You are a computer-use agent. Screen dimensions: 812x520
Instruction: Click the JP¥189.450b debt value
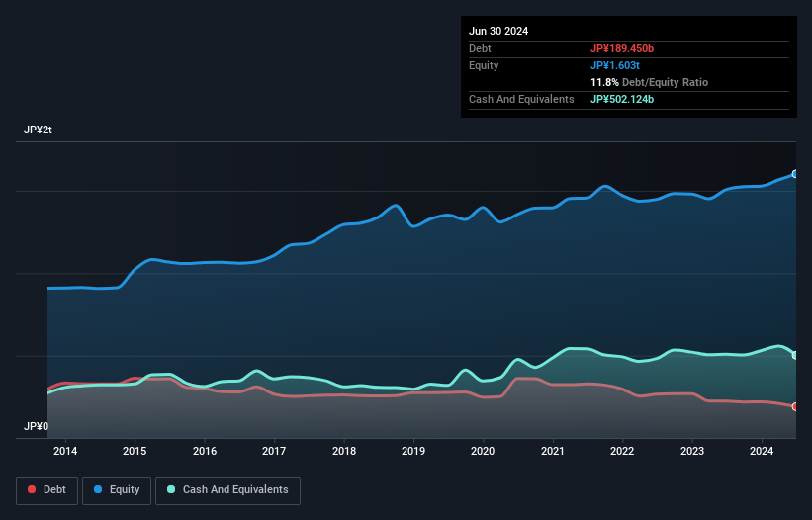pos(622,48)
